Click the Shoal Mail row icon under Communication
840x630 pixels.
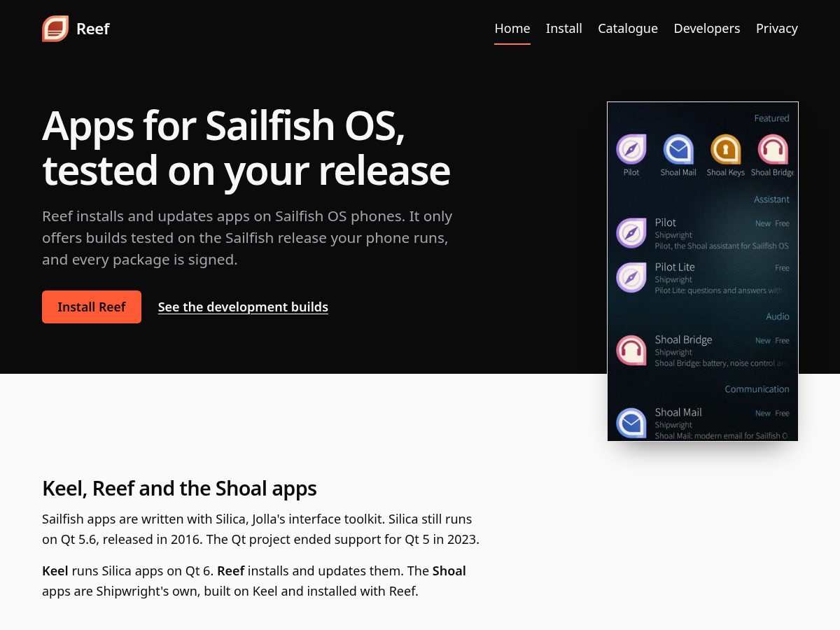[631, 423]
